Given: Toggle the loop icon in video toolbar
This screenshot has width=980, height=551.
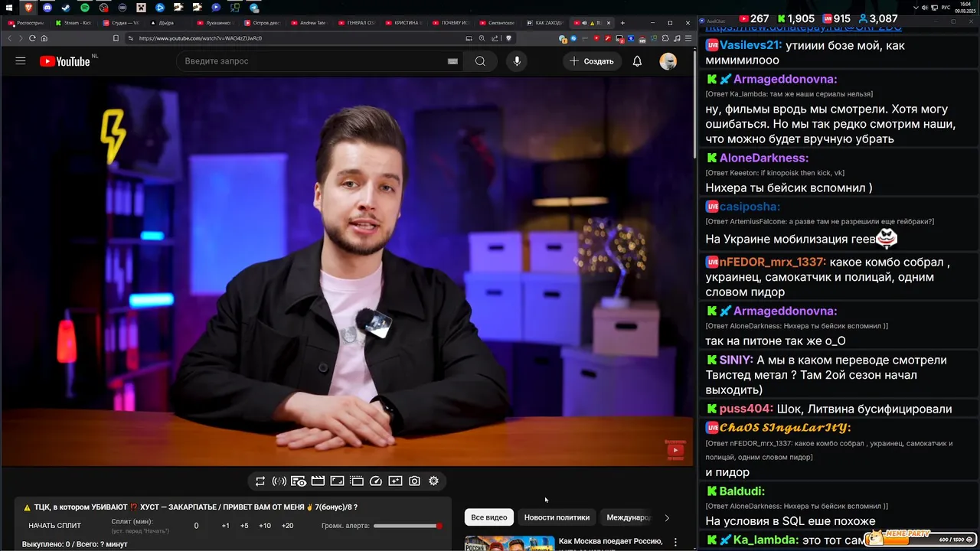Looking at the screenshot, I should point(260,481).
